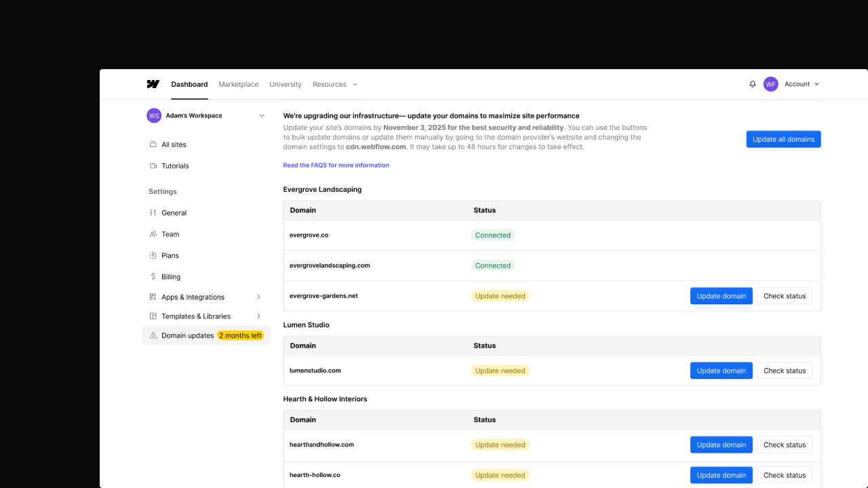Open the Resources dropdown menu
868x488 pixels.
click(x=334, y=85)
